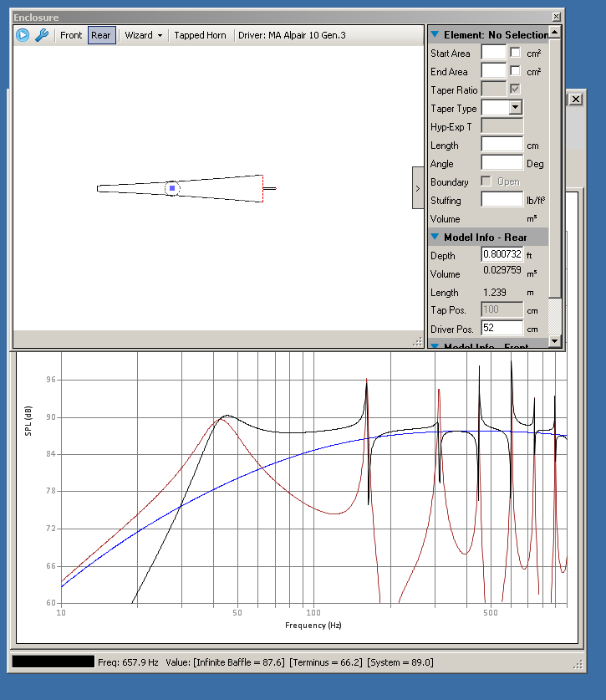The height and width of the screenshot is (700, 606).
Task: Click the SPL (dB) axis label
Action: (x=28, y=421)
